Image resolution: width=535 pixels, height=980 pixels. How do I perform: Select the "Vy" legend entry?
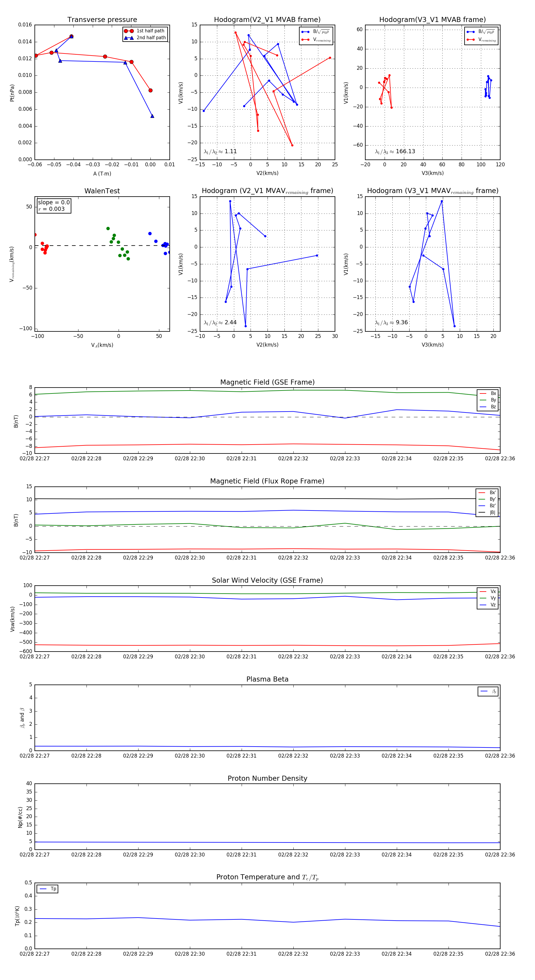pos(488,598)
